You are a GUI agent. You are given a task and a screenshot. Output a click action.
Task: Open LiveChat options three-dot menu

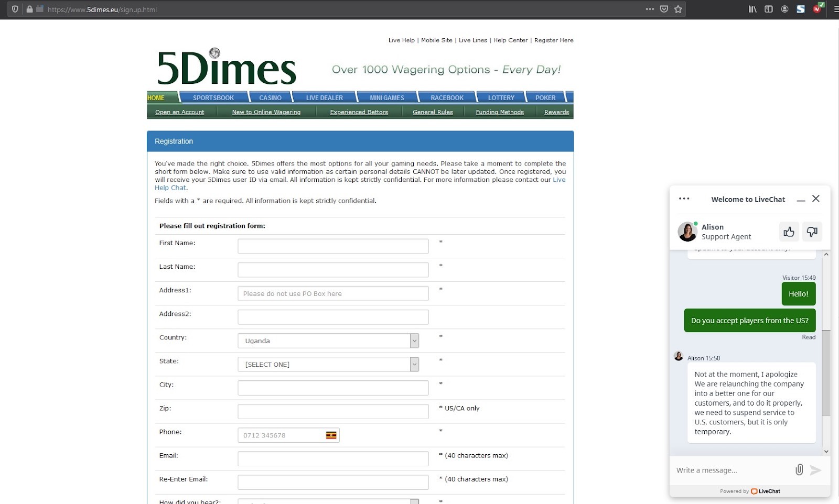684,199
